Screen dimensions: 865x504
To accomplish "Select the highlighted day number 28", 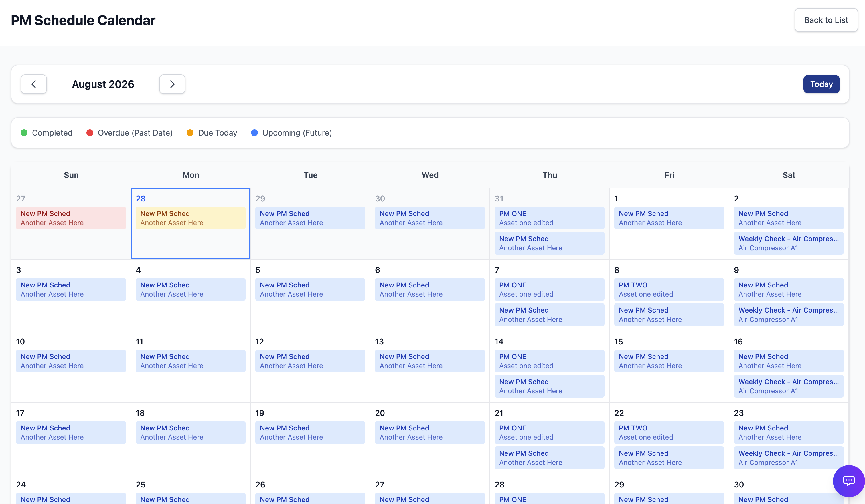I will pos(141,198).
